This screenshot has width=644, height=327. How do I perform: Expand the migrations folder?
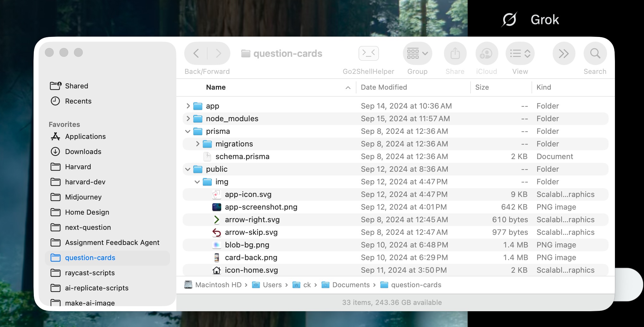click(x=197, y=144)
